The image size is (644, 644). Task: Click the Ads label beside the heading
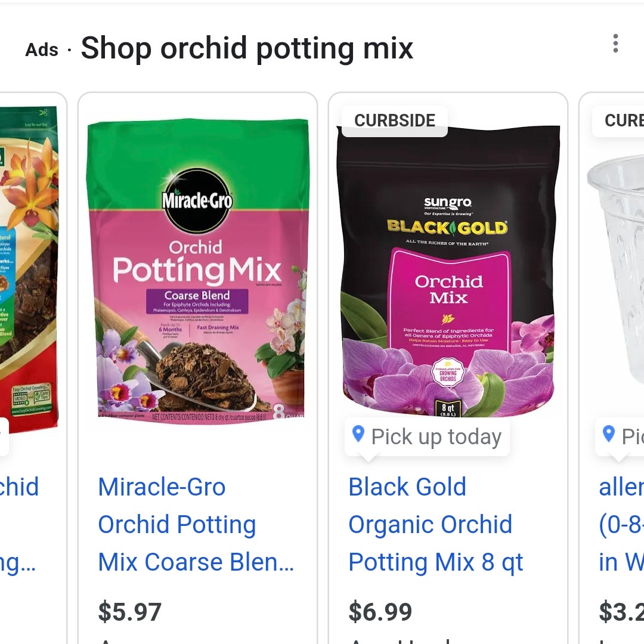pyautogui.click(x=42, y=50)
